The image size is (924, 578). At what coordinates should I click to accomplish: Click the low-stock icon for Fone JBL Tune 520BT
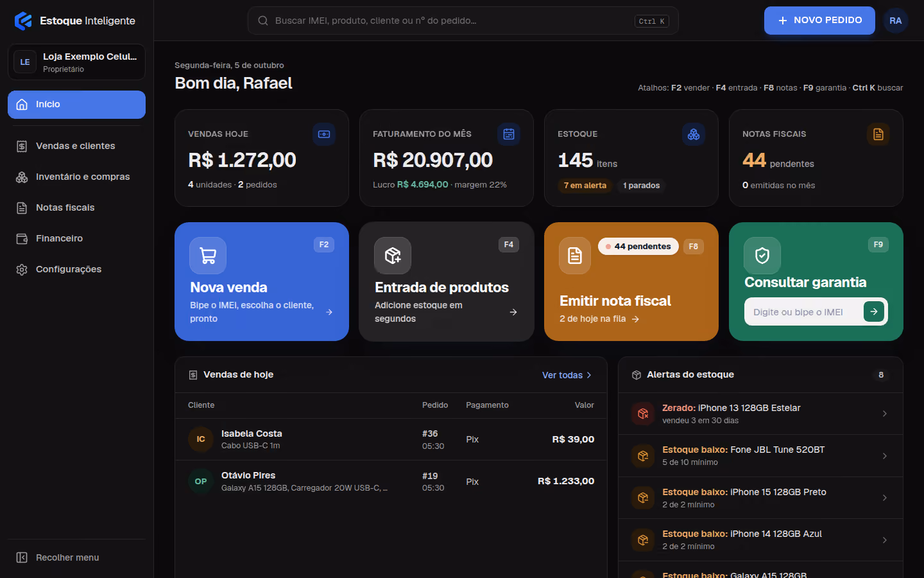643,455
